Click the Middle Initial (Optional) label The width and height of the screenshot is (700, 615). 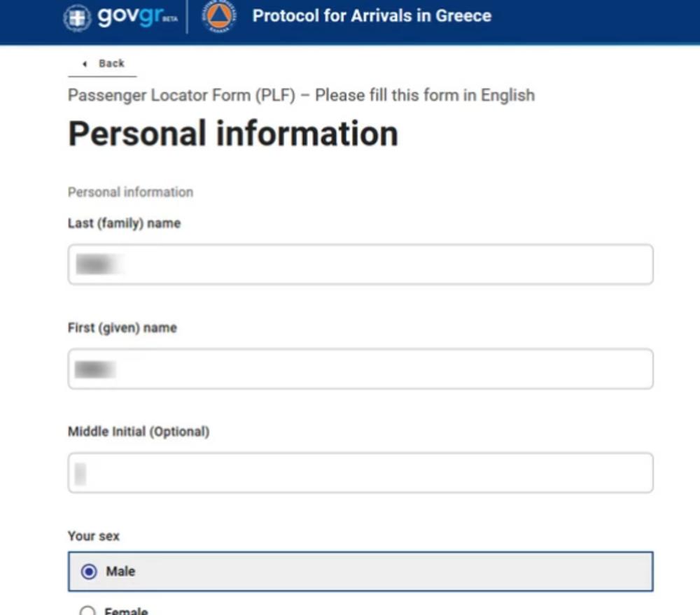click(x=139, y=432)
